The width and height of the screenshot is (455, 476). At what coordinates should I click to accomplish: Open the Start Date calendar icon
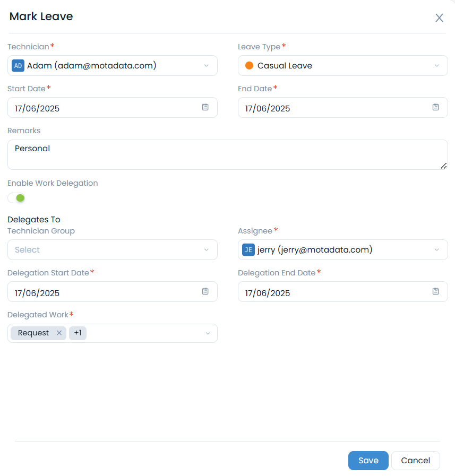[205, 107]
